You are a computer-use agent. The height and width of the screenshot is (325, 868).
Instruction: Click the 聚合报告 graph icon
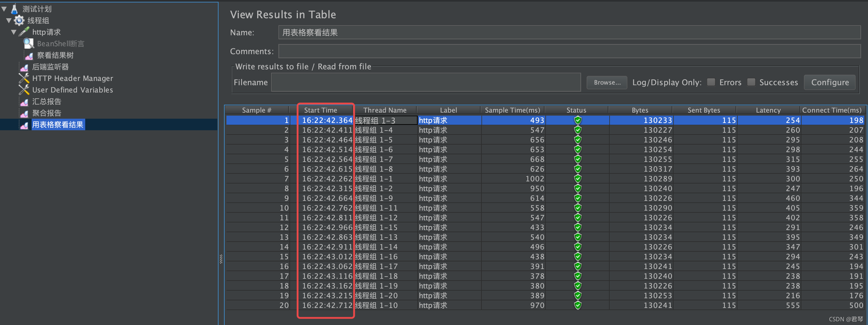[x=24, y=114]
